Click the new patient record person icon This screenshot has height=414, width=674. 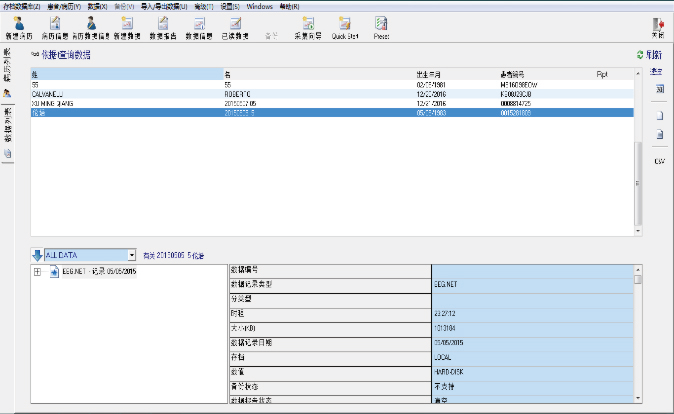(19, 23)
